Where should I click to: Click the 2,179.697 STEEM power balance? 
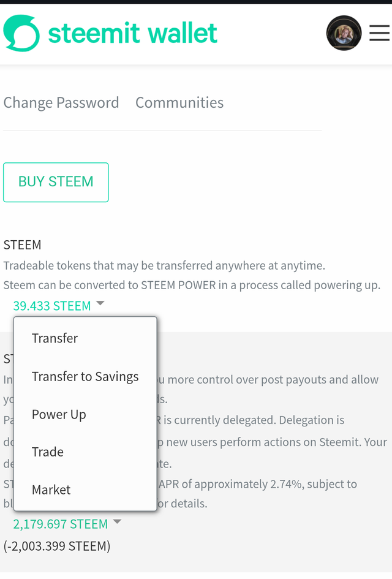point(61,524)
